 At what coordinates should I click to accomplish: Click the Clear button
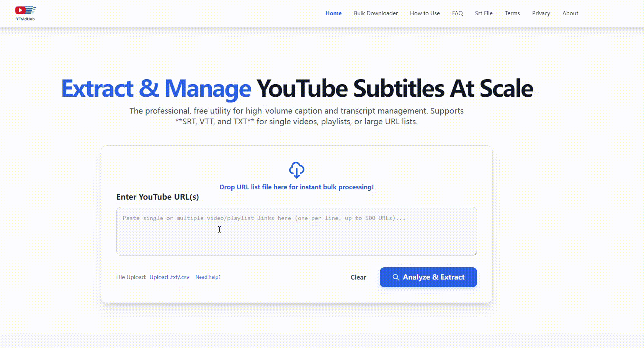click(x=358, y=277)
